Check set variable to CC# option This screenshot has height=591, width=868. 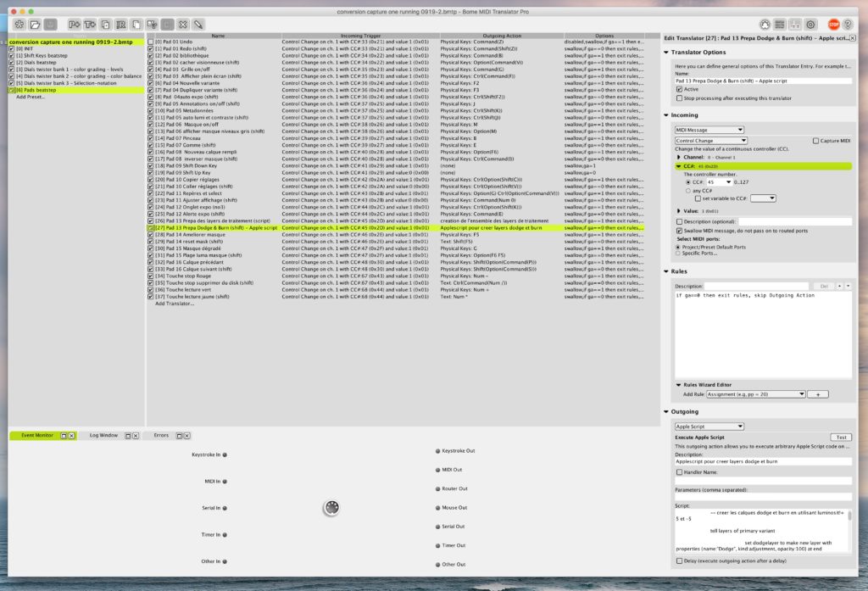pyautogui.click(x=698, y=198)
